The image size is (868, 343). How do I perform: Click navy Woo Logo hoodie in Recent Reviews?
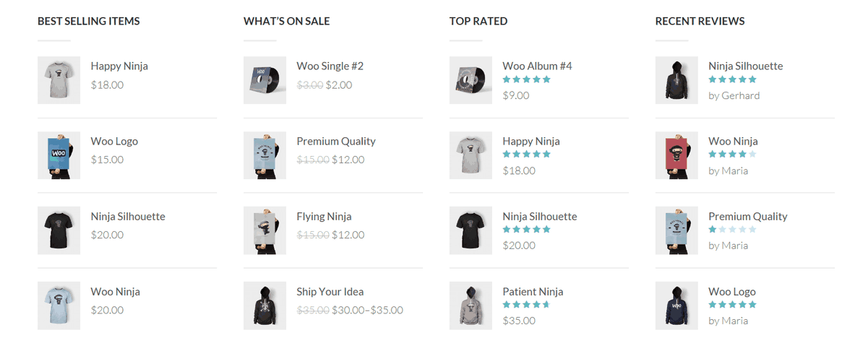676,306
